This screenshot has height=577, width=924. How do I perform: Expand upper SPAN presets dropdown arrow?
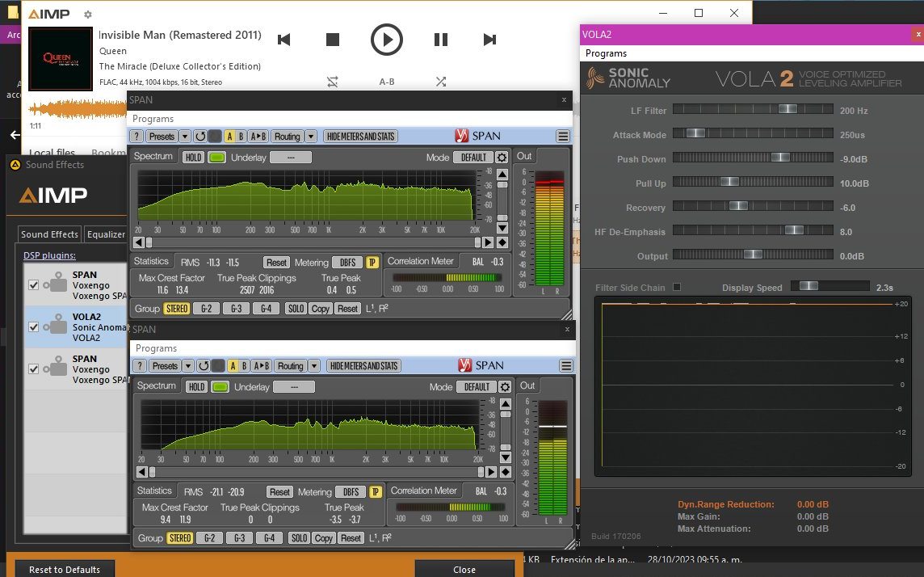[x=184, y=137]
